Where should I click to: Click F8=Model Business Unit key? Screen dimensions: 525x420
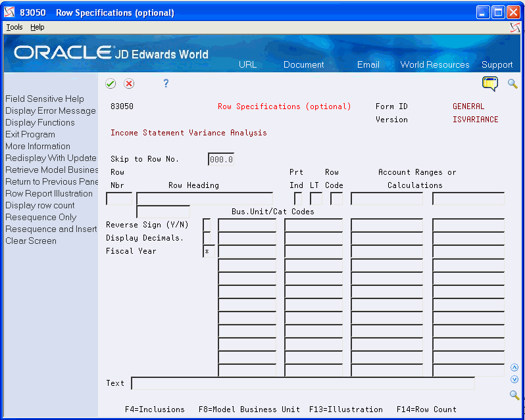249,409
